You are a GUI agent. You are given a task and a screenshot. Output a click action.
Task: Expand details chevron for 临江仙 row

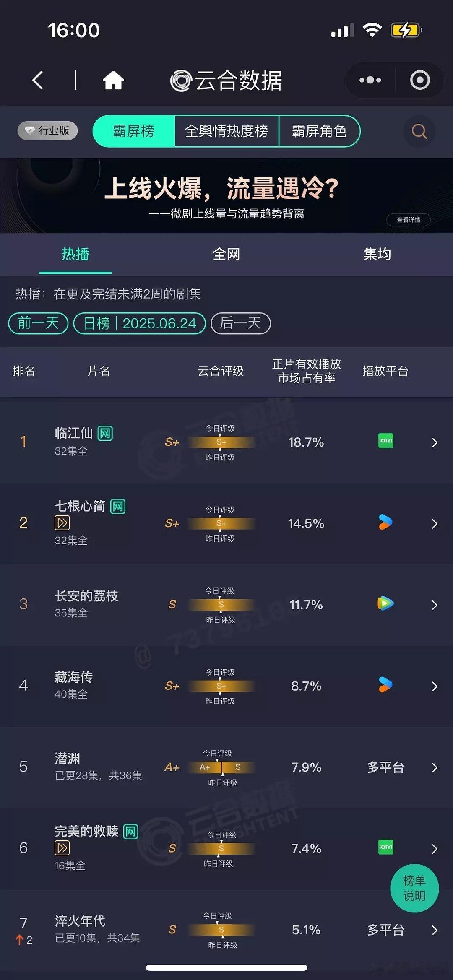(x=435, y=442)
